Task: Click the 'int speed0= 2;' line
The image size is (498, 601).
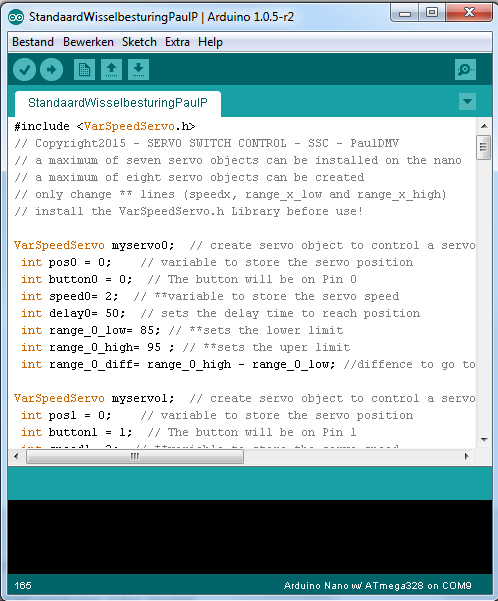Action: click(210, 296)
